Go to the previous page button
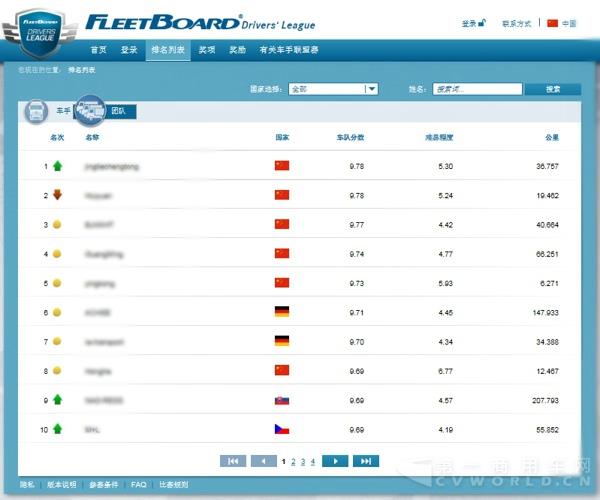600x500 pixels. click(264, 461)
